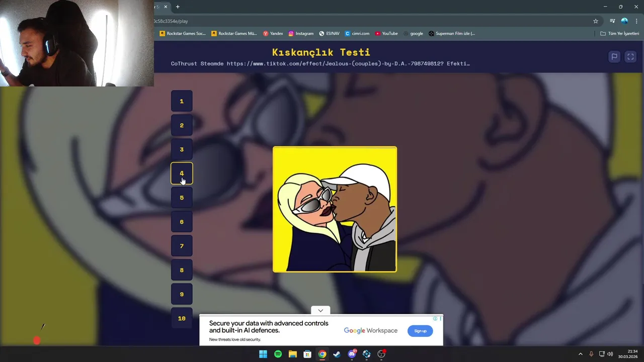The width and height of the screenshot is (644, 362).
Task: Show hidden system tray icons
Action: click(580, 354)
